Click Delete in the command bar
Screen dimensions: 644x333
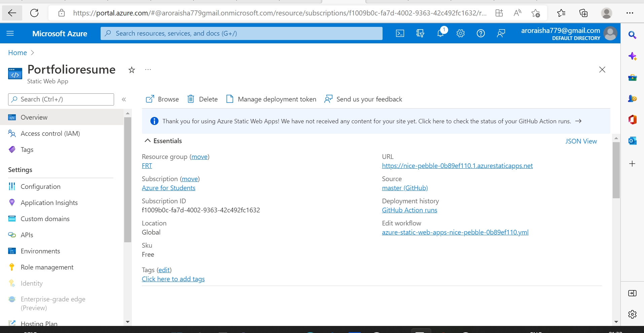[x=203, y=99]
